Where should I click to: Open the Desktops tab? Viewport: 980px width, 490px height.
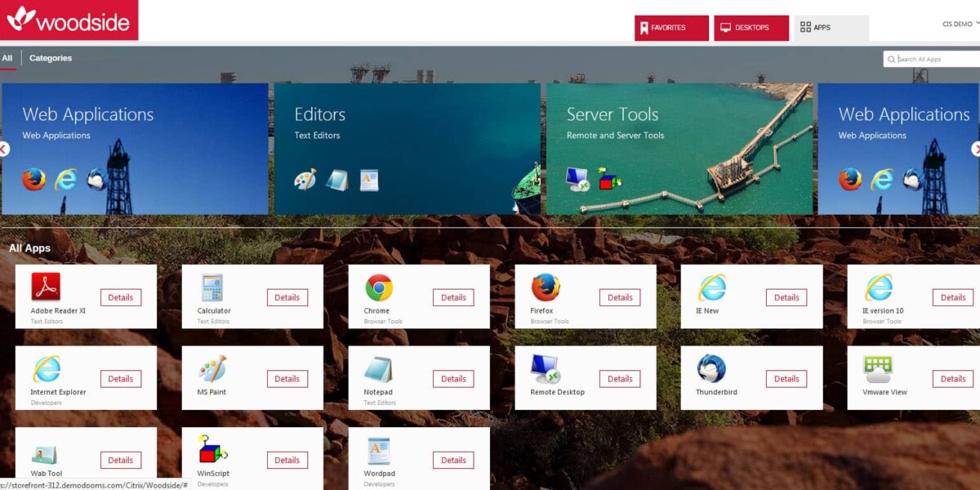751,28
